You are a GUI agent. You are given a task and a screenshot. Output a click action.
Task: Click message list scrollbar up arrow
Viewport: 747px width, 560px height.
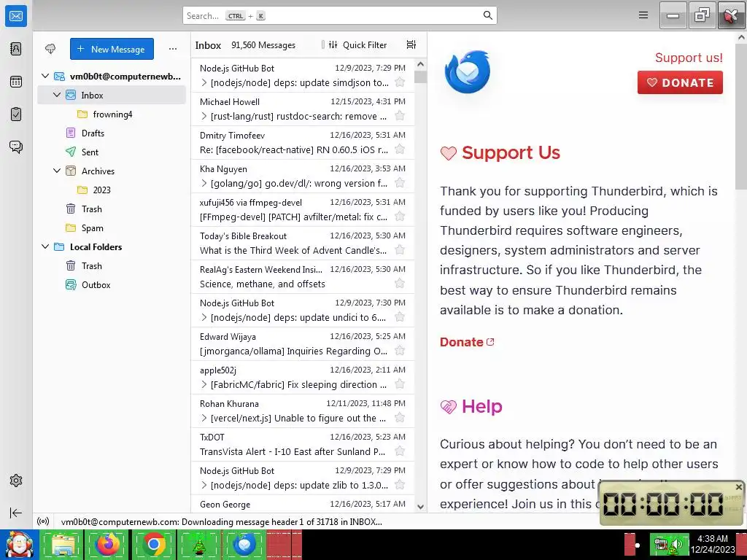point(420,64)
